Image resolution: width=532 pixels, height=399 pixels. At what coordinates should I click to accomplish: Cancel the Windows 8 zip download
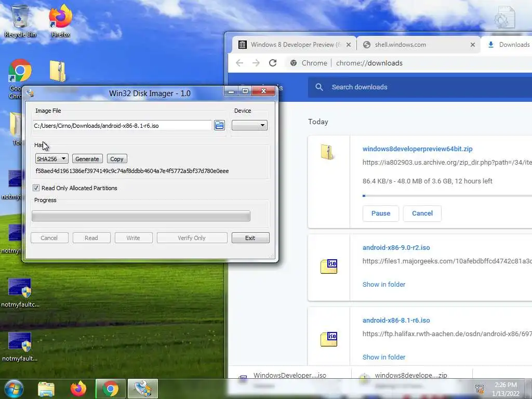coord(422,214)
